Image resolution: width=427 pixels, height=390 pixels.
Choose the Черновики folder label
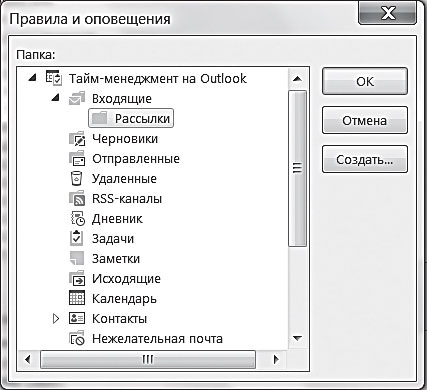point(125,139)
